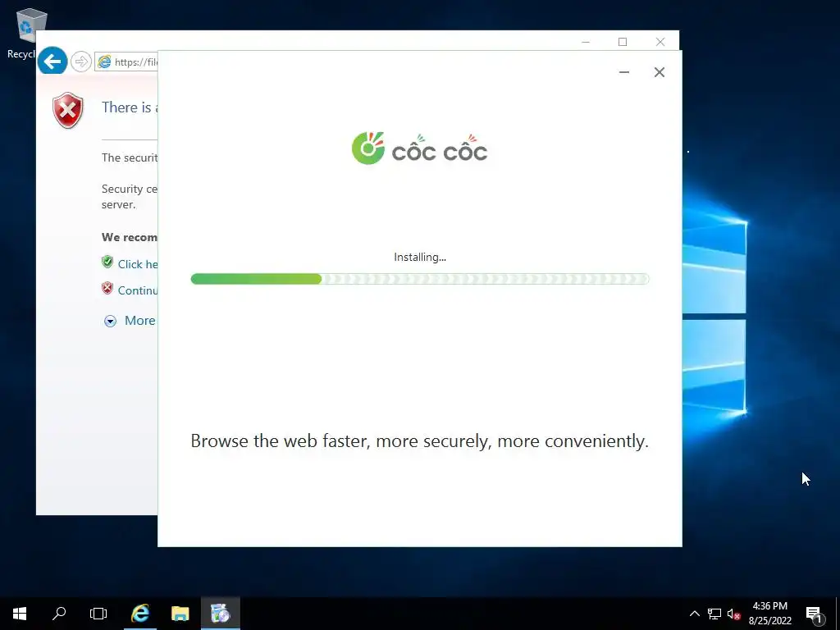Click the network icon in system tray
Viewport: 840px width, 630px height.
tap(714, 614)
